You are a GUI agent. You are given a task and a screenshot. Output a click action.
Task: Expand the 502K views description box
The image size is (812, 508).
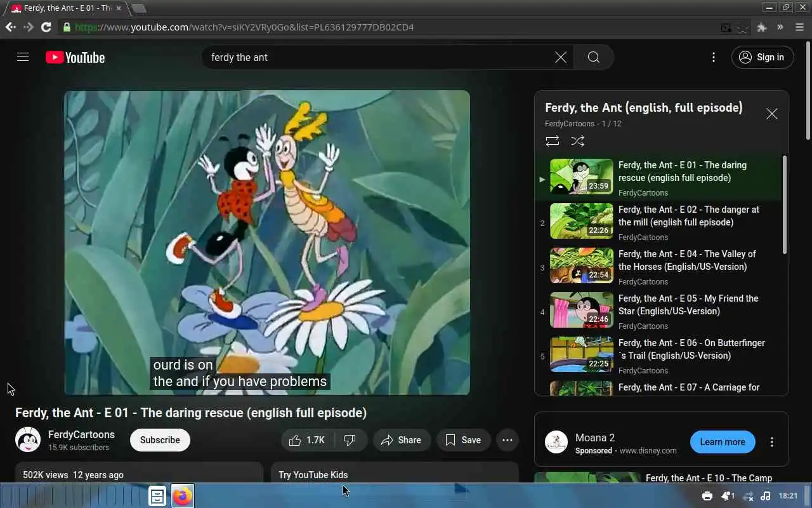[x=139, y=472]
